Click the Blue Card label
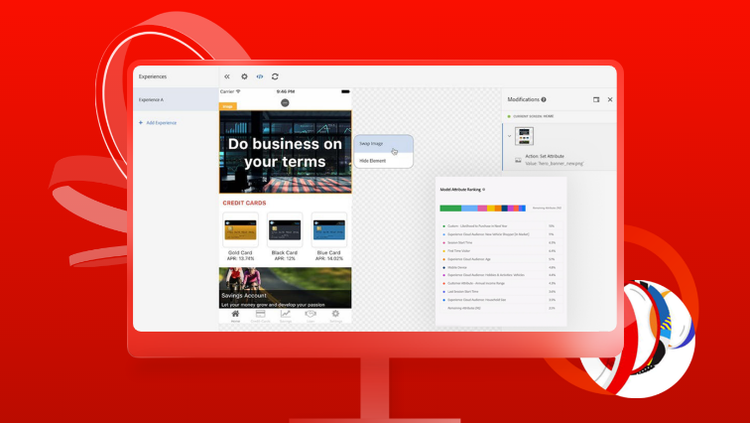This screenshot has width=750, height=423. (329, 253)
